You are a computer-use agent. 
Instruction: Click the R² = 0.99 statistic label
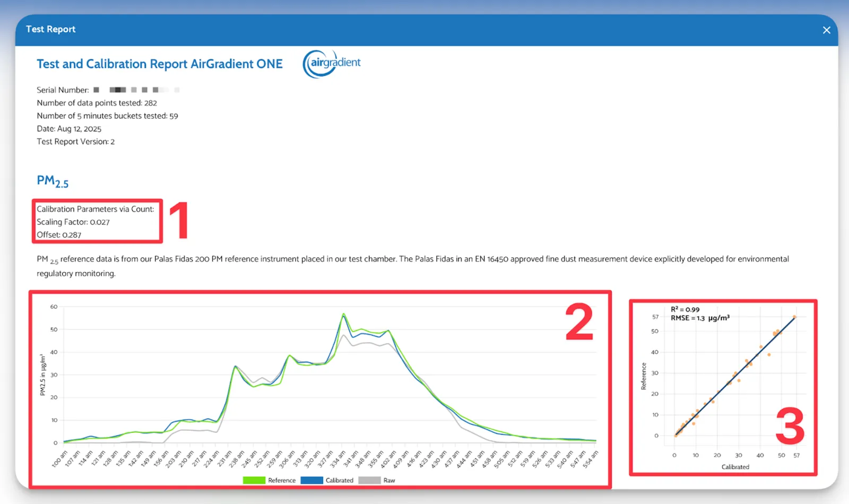[x=685, y=308]
